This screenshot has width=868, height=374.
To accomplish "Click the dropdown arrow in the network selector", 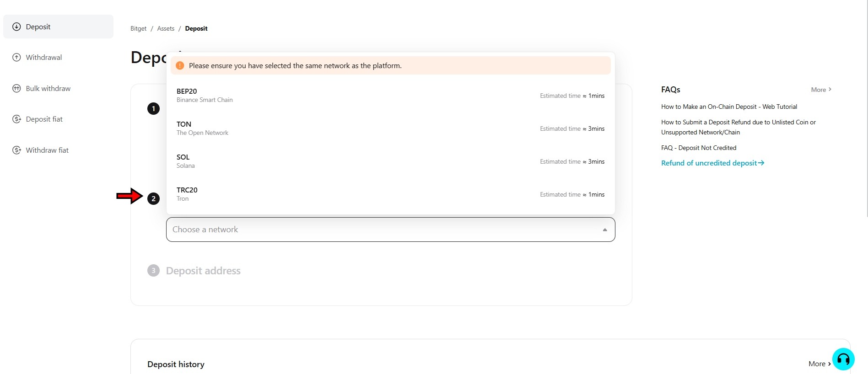I will click(605, 230).
